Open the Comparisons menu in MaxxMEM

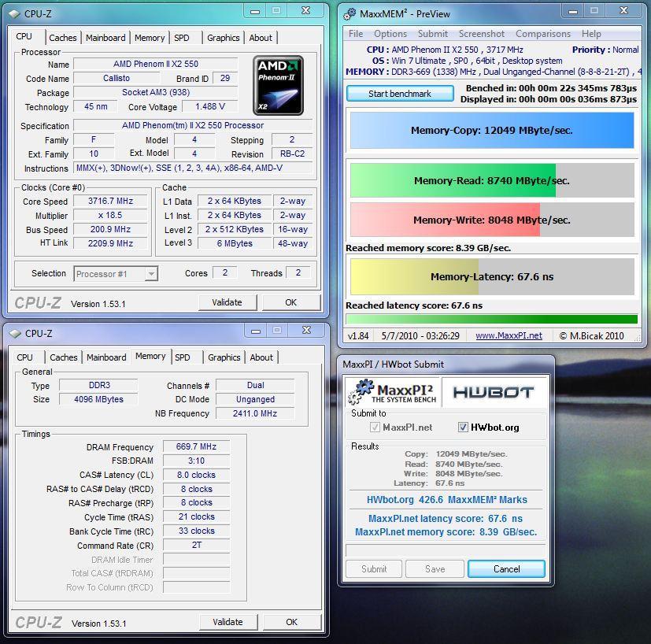click(x=543, y=34)
